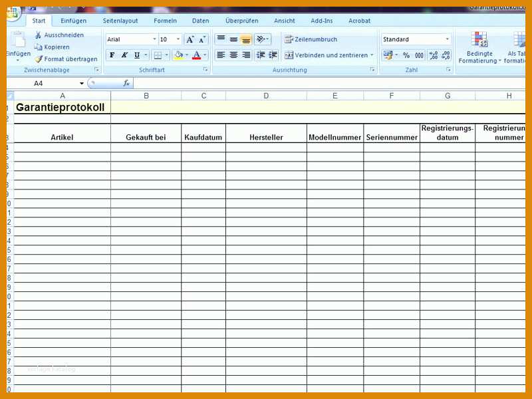Open the Acrobat tab
Image resolution: width=532 pixels, height=399 pixels.
(x=359, y=21)
